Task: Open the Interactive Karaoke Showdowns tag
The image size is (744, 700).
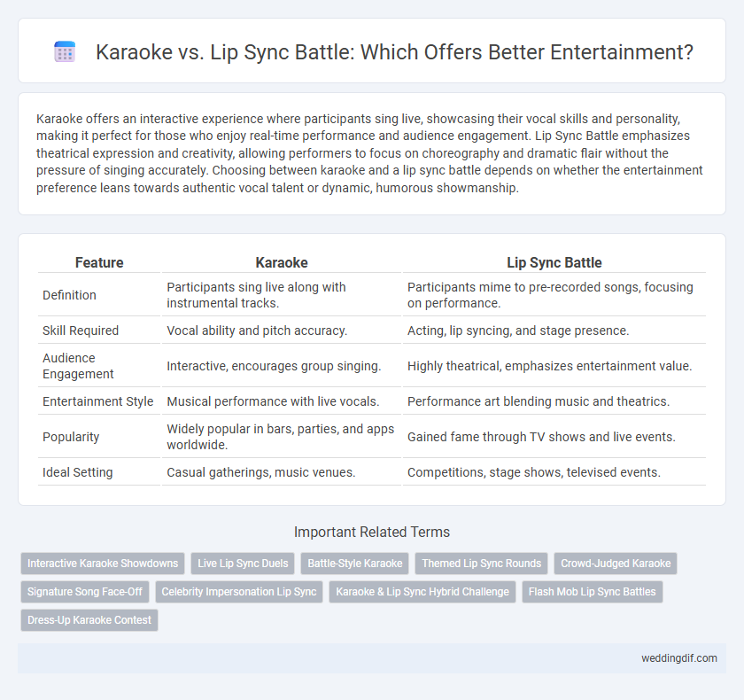Action: [x=103, y=564]
